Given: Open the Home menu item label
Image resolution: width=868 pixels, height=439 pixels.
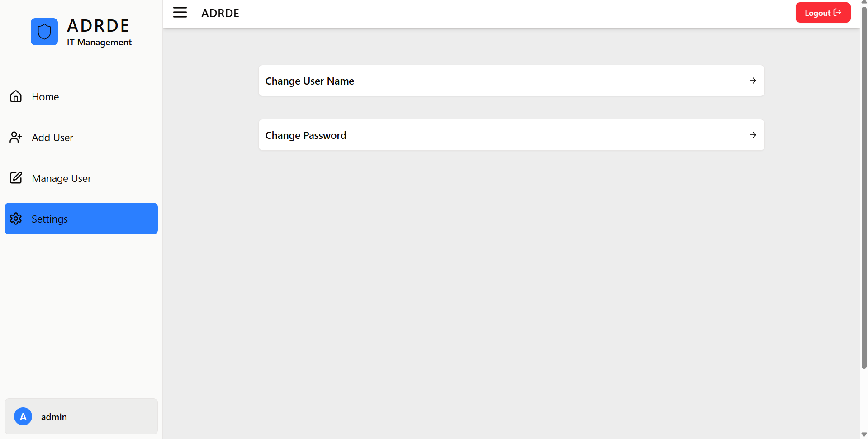Looking at the screenshot, I should pos(45,97).
